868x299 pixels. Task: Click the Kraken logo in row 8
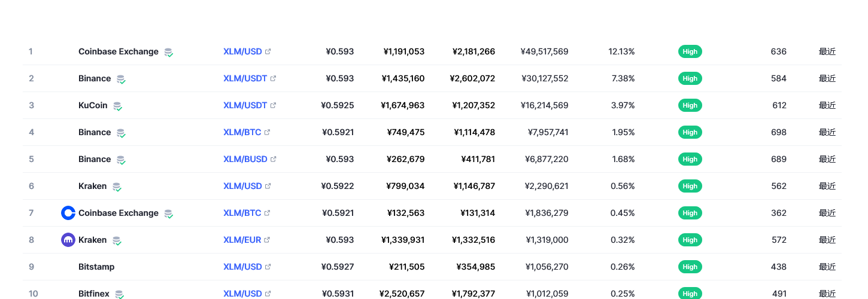pyautogui.click(x=68, y=240)
